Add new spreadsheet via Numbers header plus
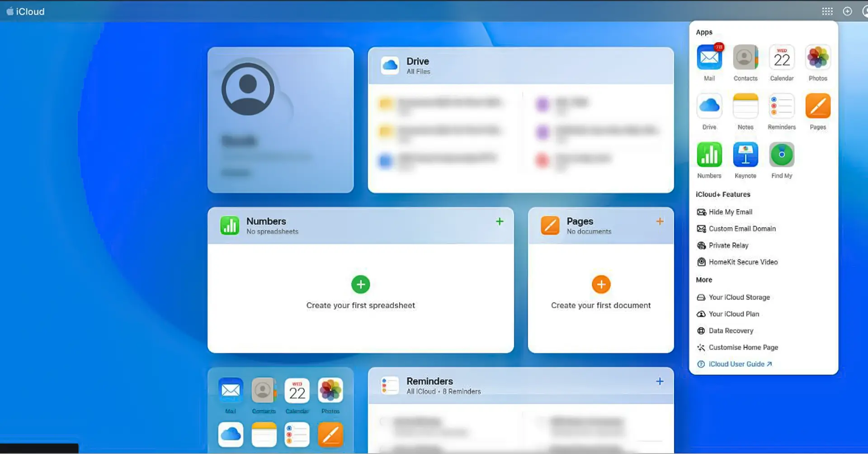This screenshot has width=868, height=454. pyautogui.click(x=500, y=221)
